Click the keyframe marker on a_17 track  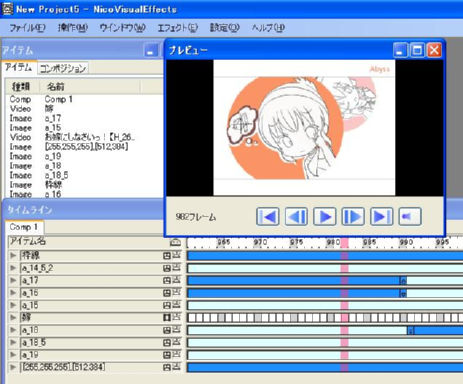click(x=403, y=281)
